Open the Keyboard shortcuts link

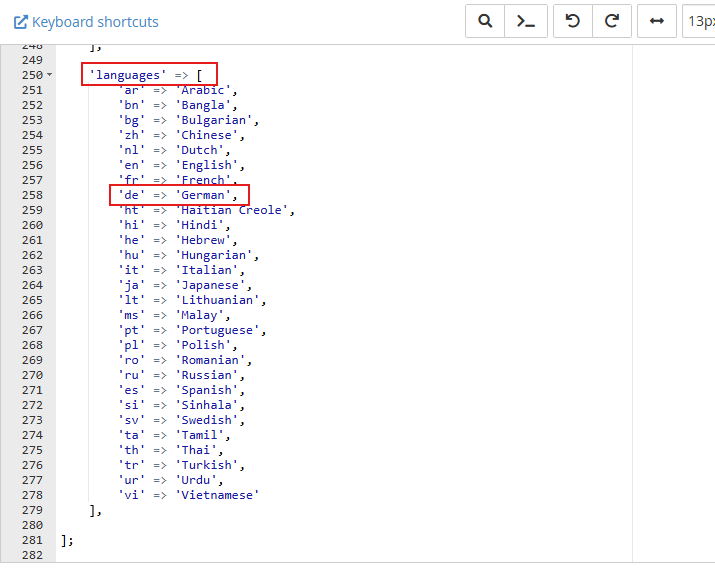coord(86,22)
